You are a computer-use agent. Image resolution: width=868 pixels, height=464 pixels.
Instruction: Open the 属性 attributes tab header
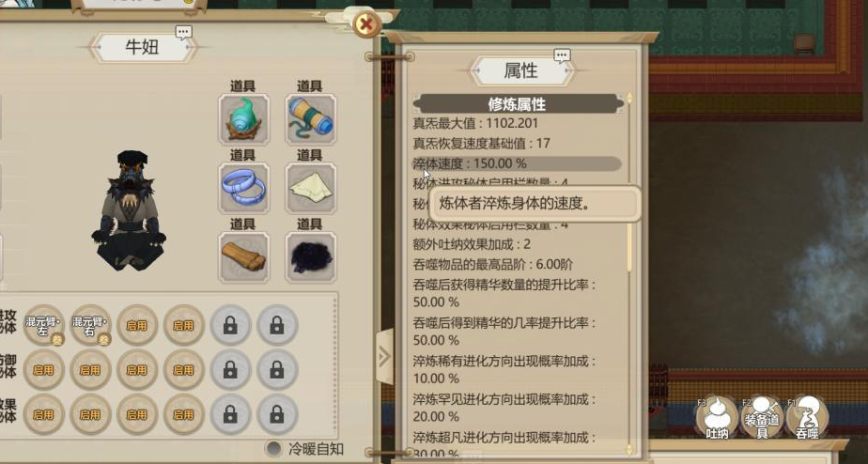pyautogui.click(x=521, y=70)
